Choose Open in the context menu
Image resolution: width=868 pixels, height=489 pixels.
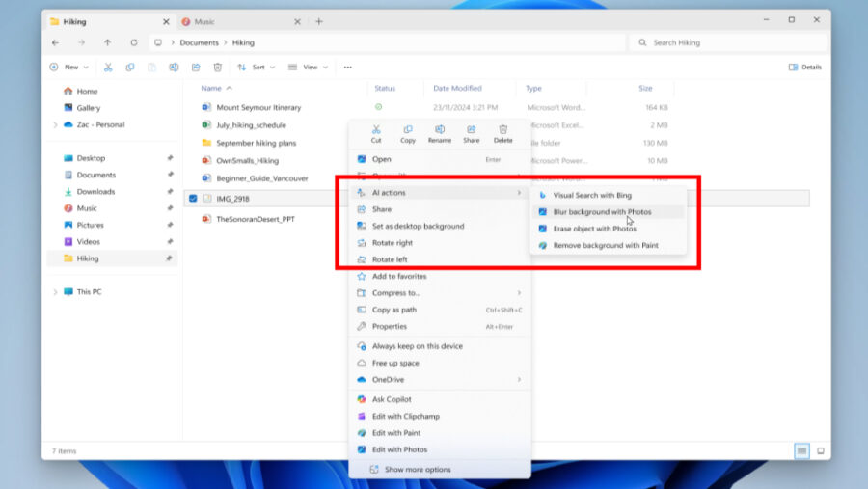[x=440, y=159]
